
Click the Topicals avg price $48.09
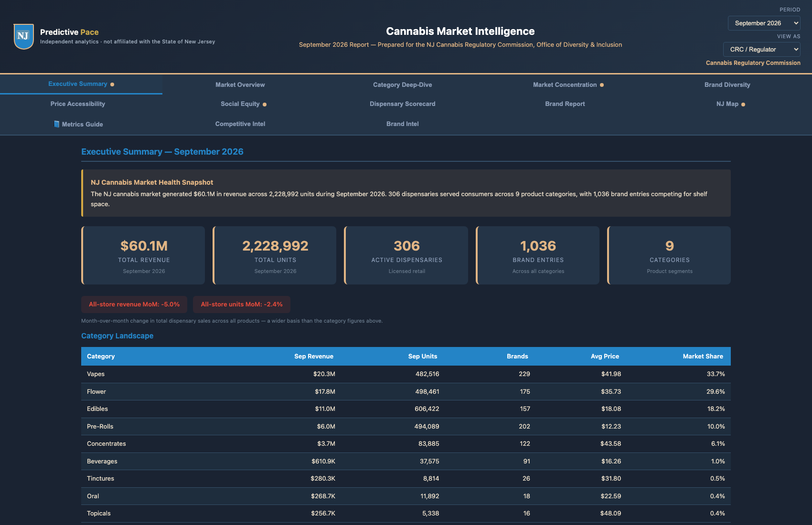(x=610, y=513)
